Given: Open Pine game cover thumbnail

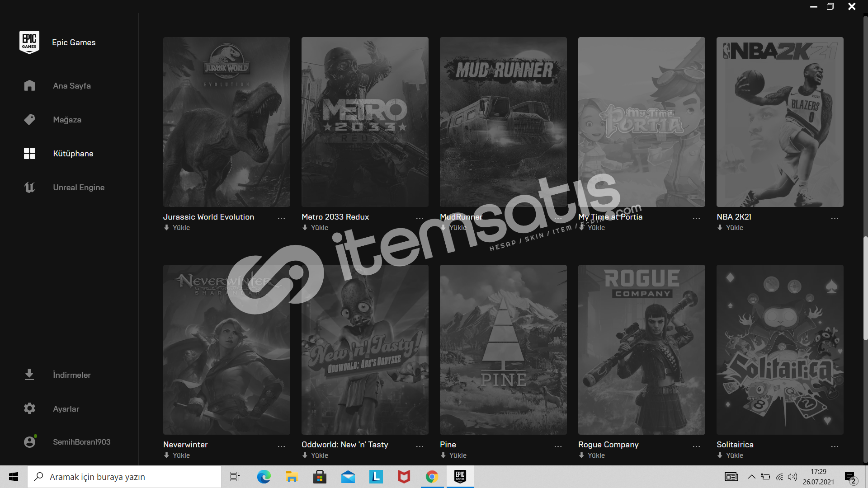Looking at the screenshot, I should point(503,350).
